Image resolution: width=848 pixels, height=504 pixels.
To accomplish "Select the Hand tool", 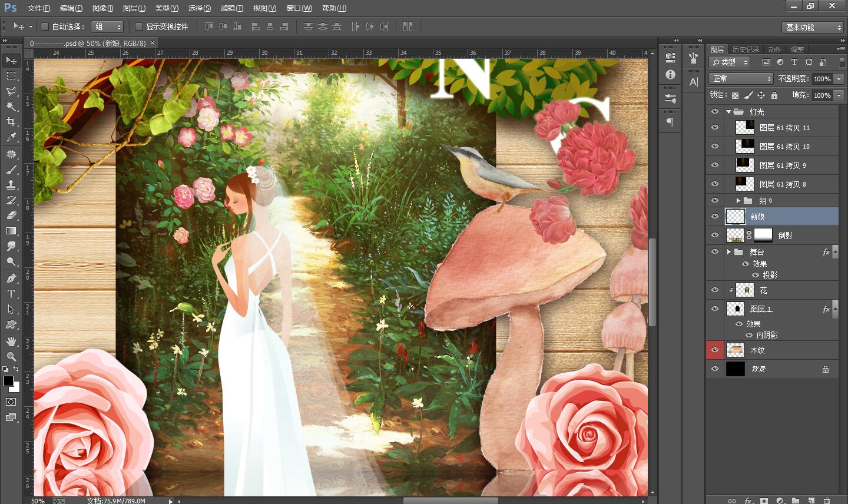I will [11, 341].
